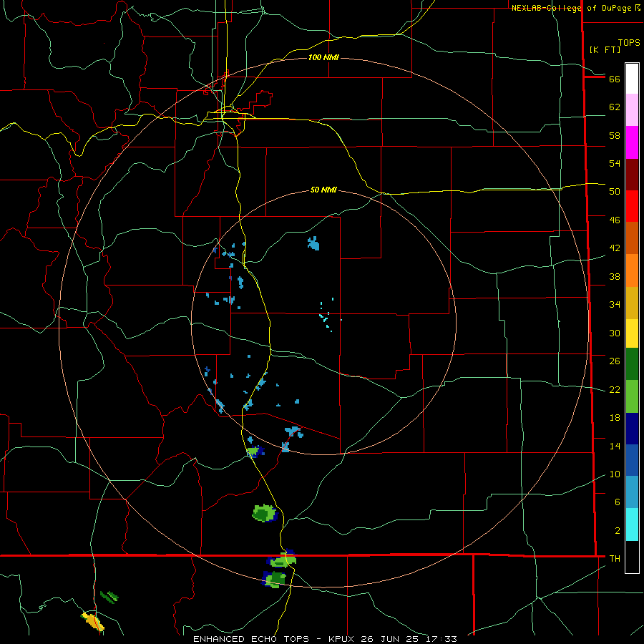Screen dimensions: 644x644
Task: Select the magenta legend swatch near 58
Action: (x=632, y=142)
